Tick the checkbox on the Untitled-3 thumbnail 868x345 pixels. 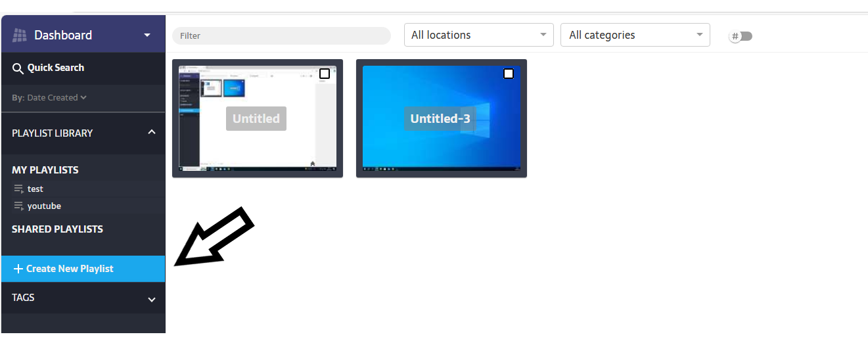pos(509,74)
